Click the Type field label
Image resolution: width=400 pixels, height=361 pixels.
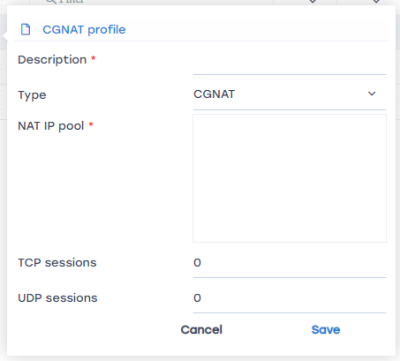[32, 95]
